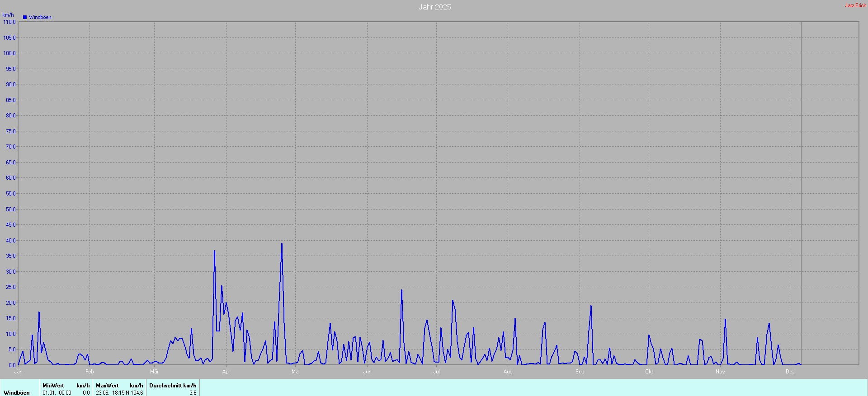Viewport: 868px width, 396px height.
Task: Click the km/h header beside MinWert
Action: click(x=83, y=386)
